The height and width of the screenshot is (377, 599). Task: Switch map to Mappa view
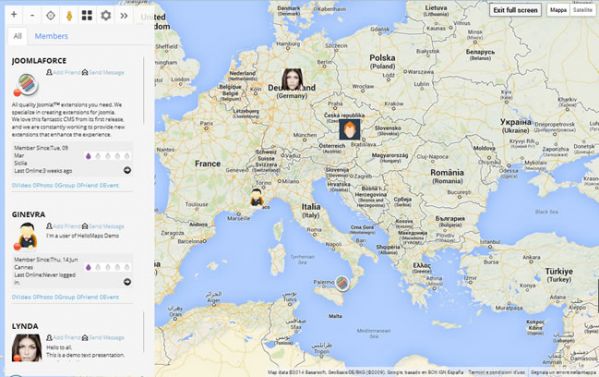pyautogui.click(x=558, y=10)
